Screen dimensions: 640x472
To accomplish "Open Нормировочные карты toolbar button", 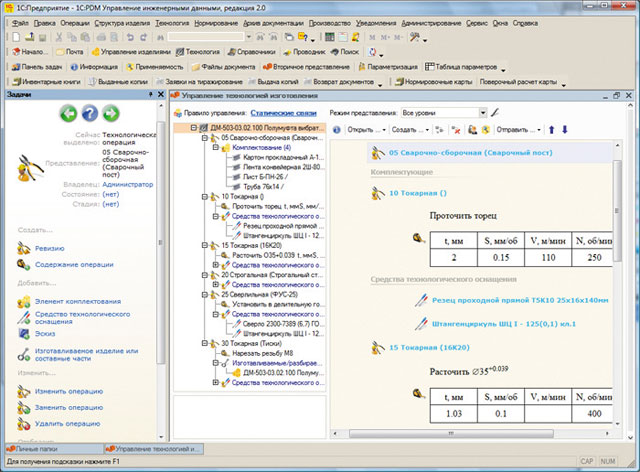I will point(433,82).
